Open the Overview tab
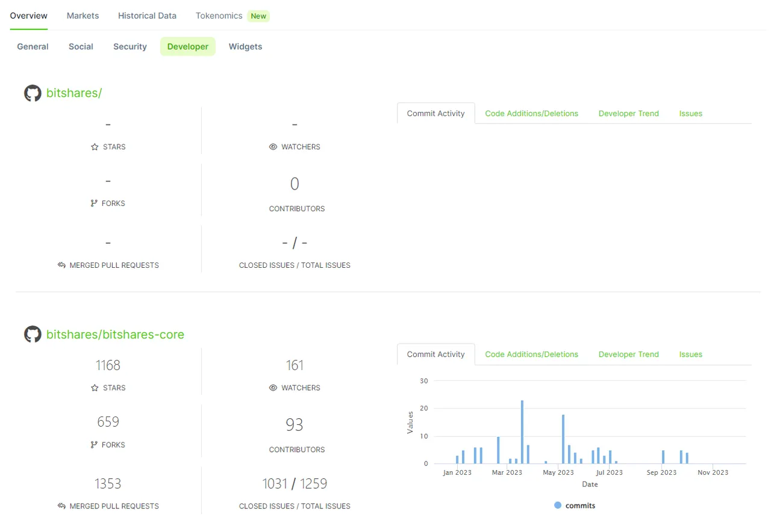 click(x=29, y=16)
